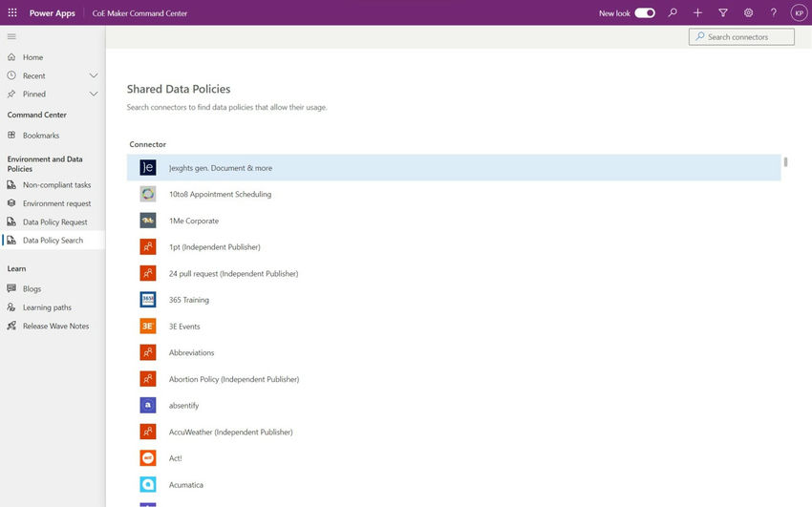Select "10to8 Appointment Scheduling" row text

(x=220, y=195)
